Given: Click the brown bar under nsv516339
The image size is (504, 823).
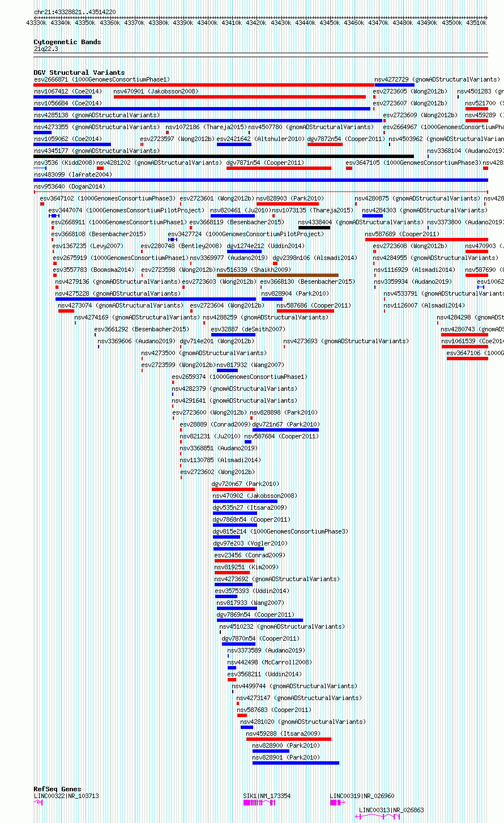Looking at the screenshot, I should point(277,275).
